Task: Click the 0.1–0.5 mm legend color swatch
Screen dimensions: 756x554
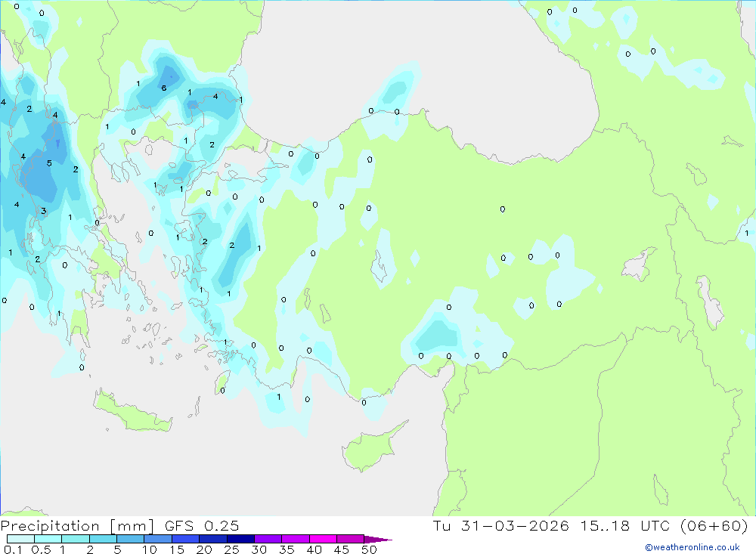Action: click(20, 539)
